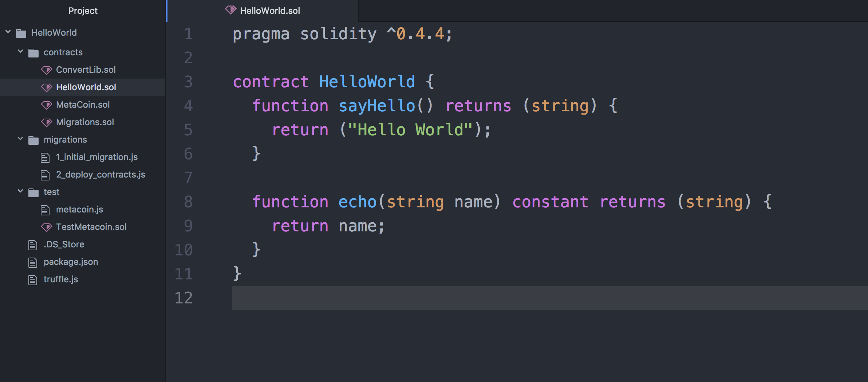Collapse the test folder chevron

[x=20, y=191]
